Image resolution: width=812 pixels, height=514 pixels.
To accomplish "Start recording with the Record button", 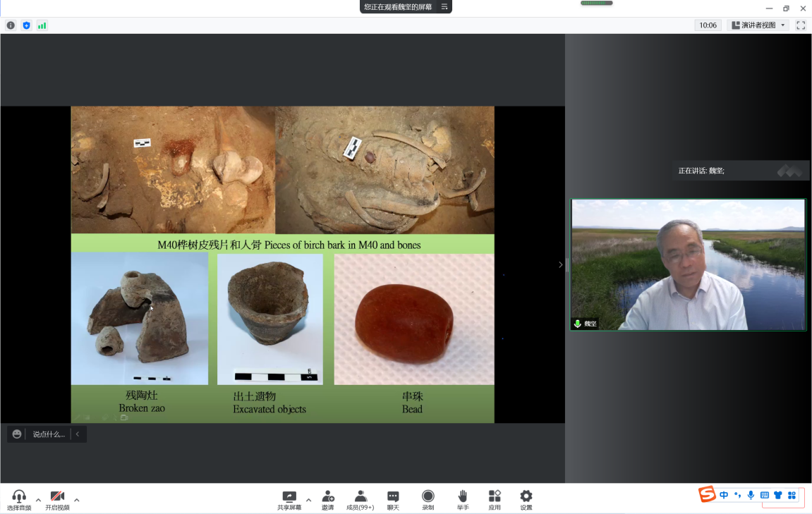I will [428, 496].
